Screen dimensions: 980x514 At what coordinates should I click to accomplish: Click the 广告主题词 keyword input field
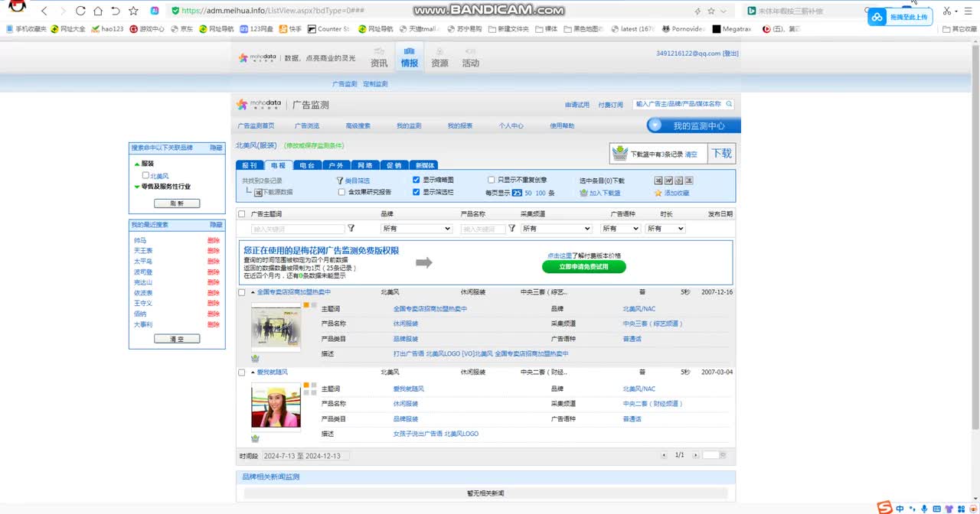(298, 229)
